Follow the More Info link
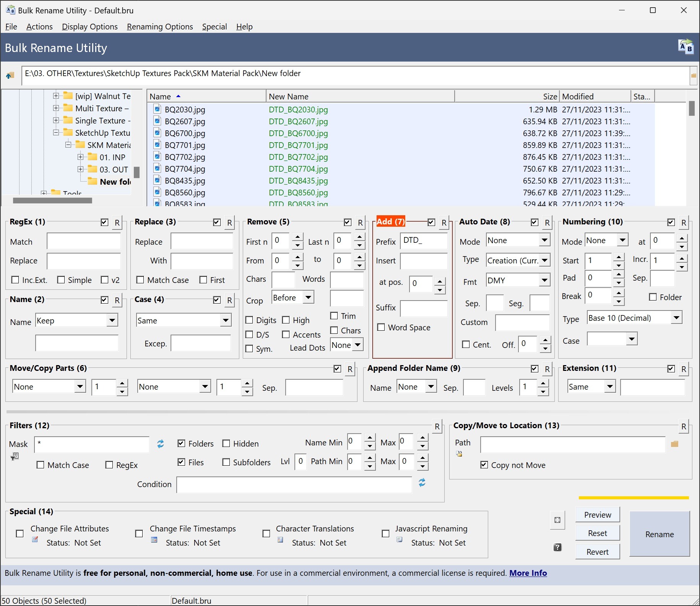This screenshot has width=700, height=606. [528, 573]
